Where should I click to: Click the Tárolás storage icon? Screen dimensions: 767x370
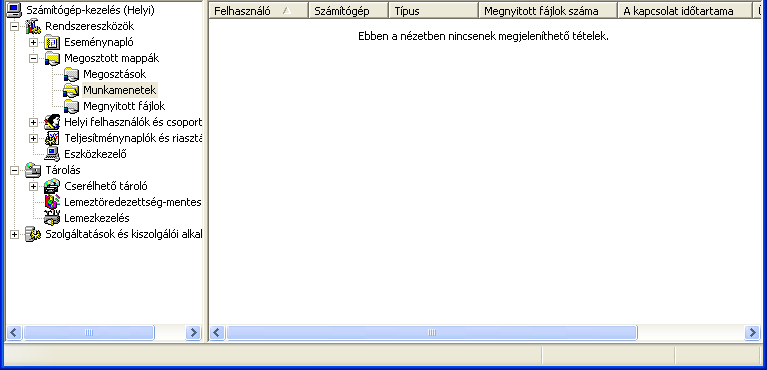pos(33,170)
